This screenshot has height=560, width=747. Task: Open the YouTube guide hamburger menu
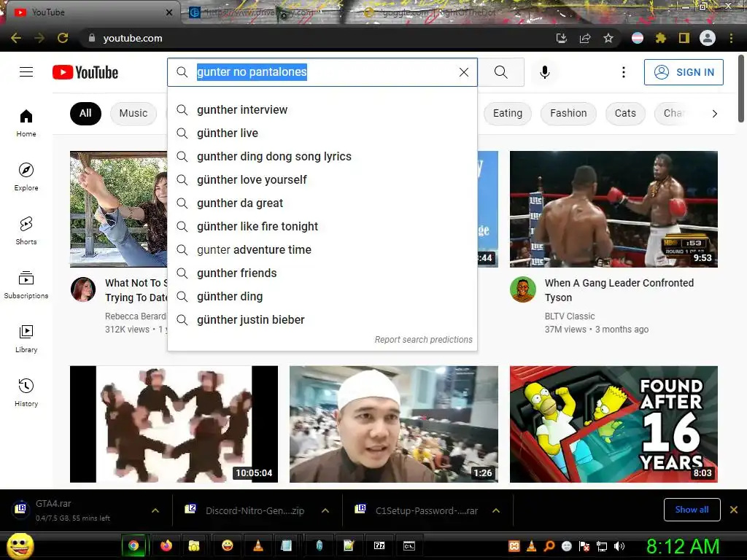26,72
